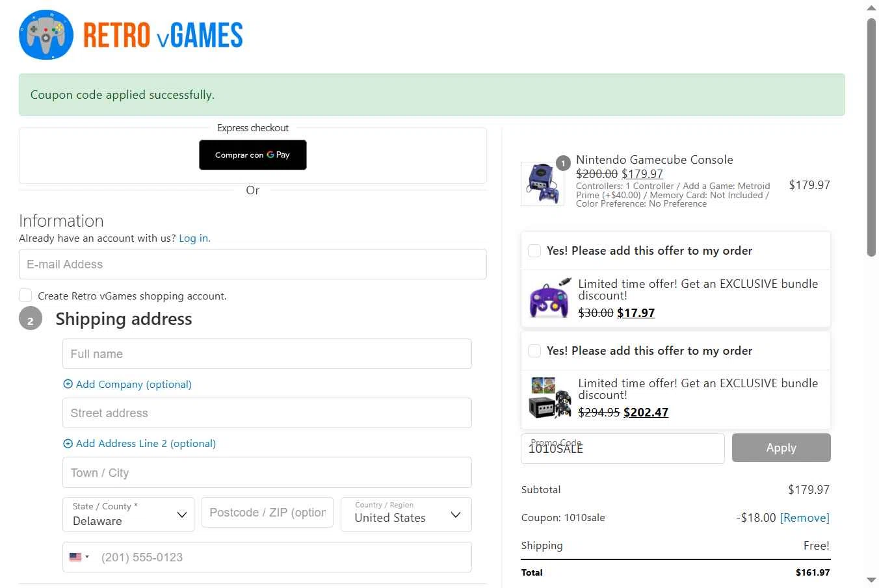Click the step 2 circle beside Shipping address
Screen dimensions: 879x588
tap(31, 320)
